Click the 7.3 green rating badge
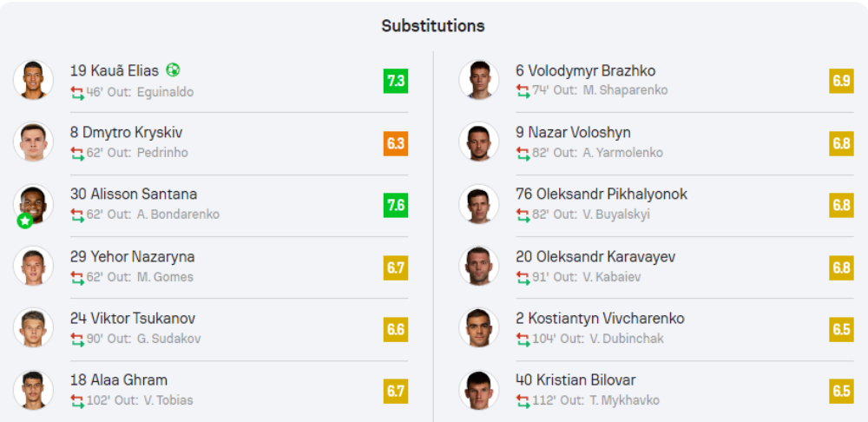 point(395,81)
